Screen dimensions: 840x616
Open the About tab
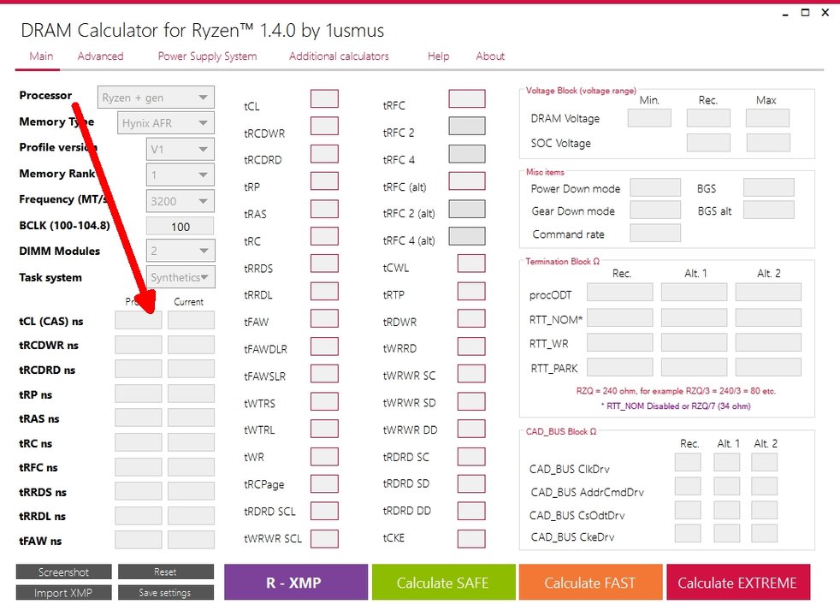[x=490, y=56]
